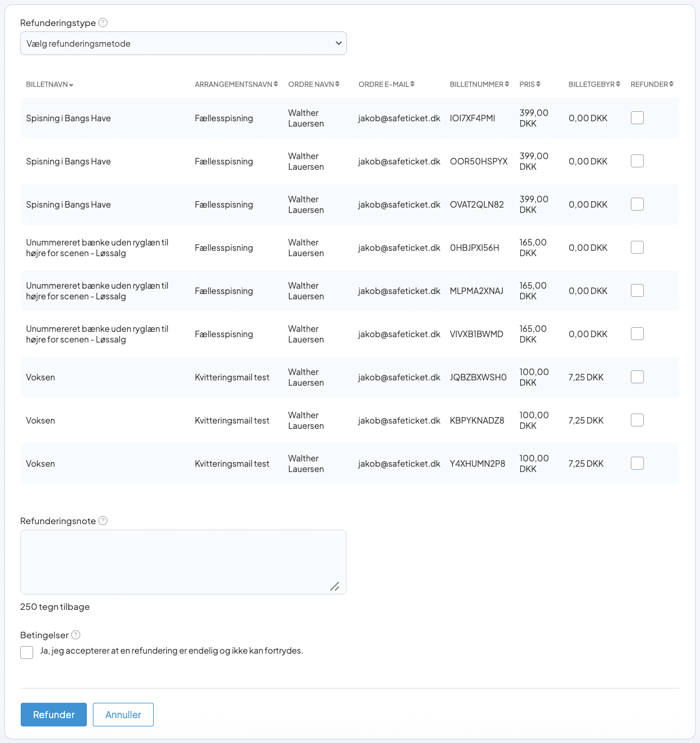The image size is (700, 743).
Task: Click the help icon next to Refunderingstype
Action: point(103,22)
